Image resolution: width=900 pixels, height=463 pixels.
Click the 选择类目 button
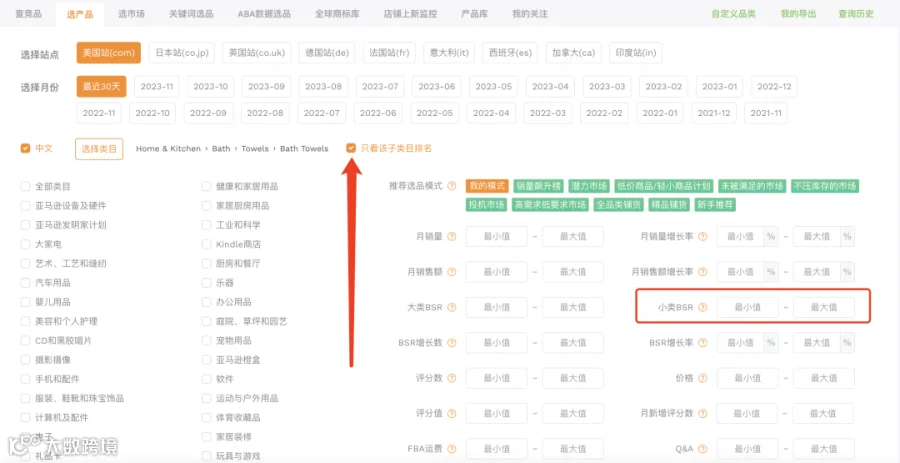click(99, 149)
